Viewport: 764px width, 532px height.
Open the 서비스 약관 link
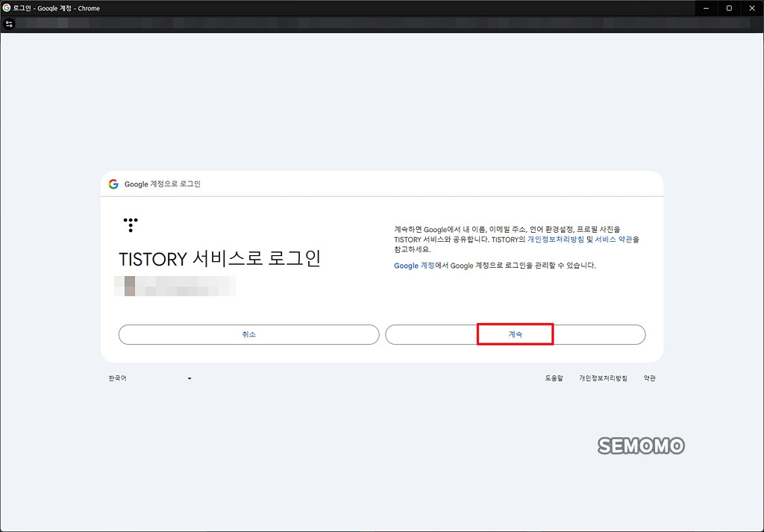pos(614,240)
